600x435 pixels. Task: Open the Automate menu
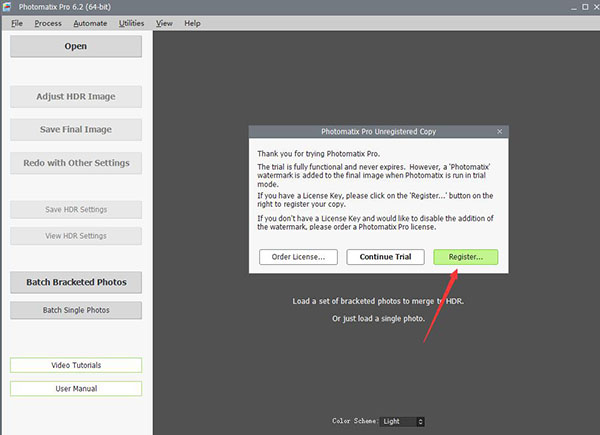click(90, 23)
